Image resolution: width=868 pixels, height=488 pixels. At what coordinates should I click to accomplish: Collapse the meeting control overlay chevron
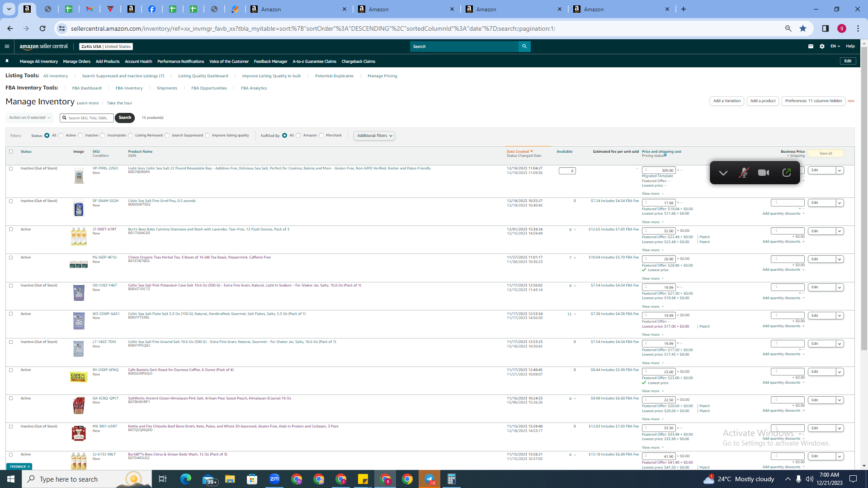(723, 173)
